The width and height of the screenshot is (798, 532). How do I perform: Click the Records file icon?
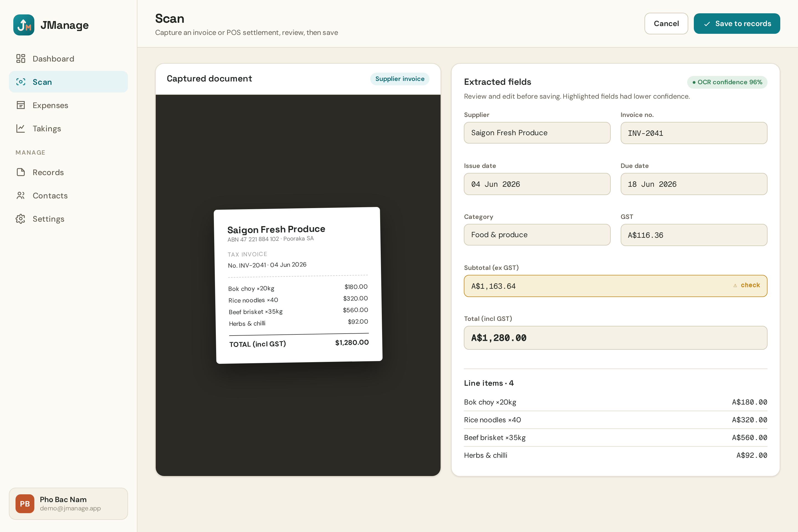coord(21,172)
